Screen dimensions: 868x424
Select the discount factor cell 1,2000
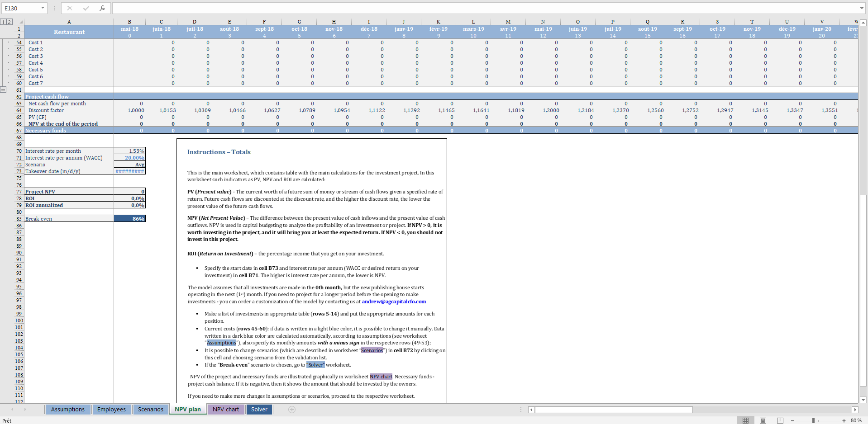(543, 110)
